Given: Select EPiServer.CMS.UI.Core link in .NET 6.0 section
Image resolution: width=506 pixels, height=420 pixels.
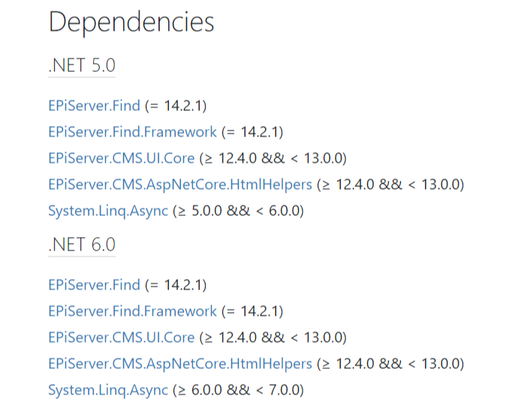Looking at the screenshot, I should [x=121, y=337].
